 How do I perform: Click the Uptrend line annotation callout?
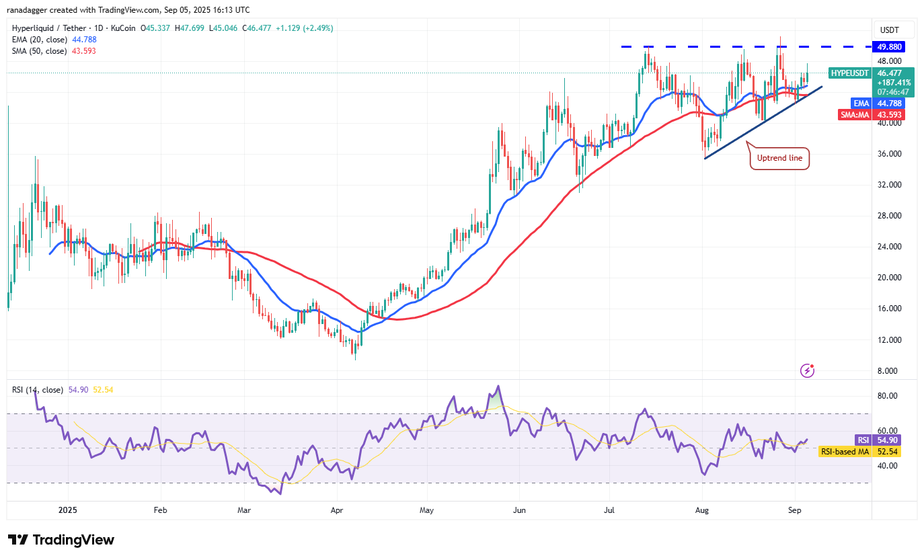779,157
